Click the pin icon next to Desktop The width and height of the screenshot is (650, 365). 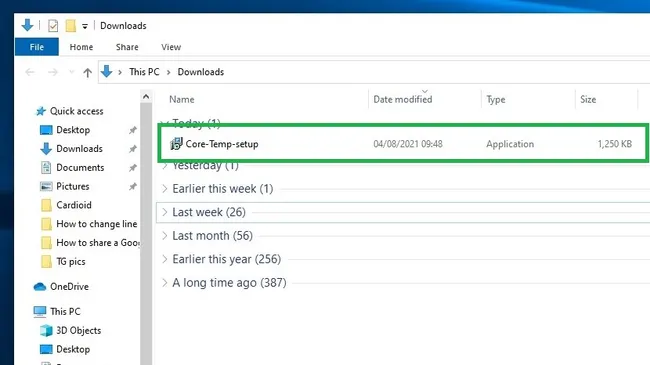(133, 130)
